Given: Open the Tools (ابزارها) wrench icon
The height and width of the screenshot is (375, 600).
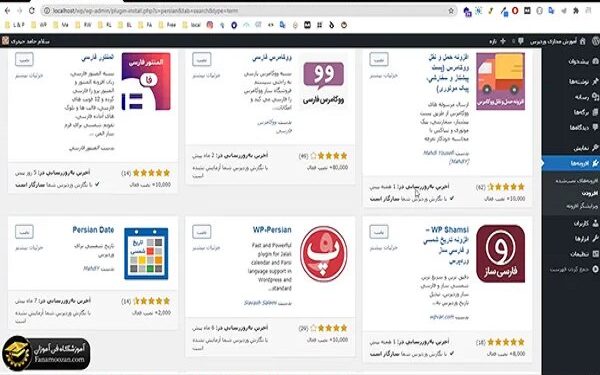Looking at the screenshot, I should [x=595, y=238].
